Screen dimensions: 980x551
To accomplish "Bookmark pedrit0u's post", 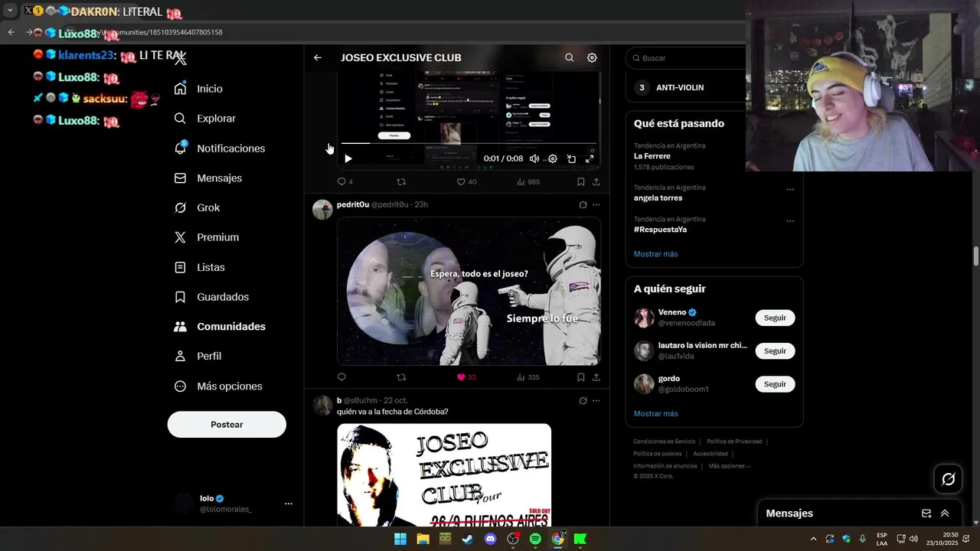I will click(581, 377).
